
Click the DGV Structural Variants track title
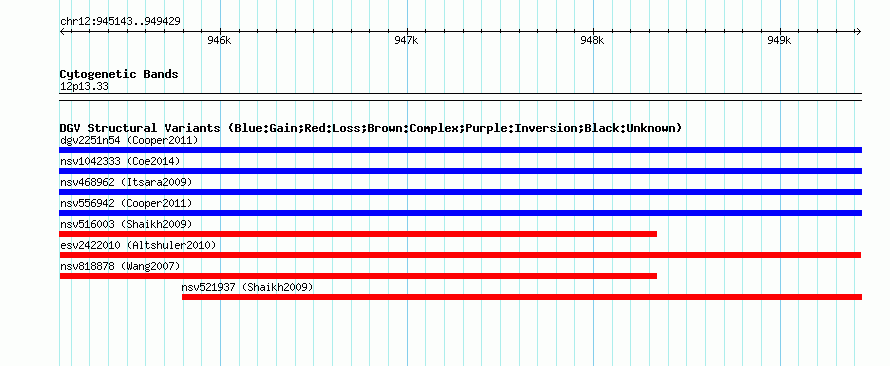pyautogui.click(x=371, y=128)
